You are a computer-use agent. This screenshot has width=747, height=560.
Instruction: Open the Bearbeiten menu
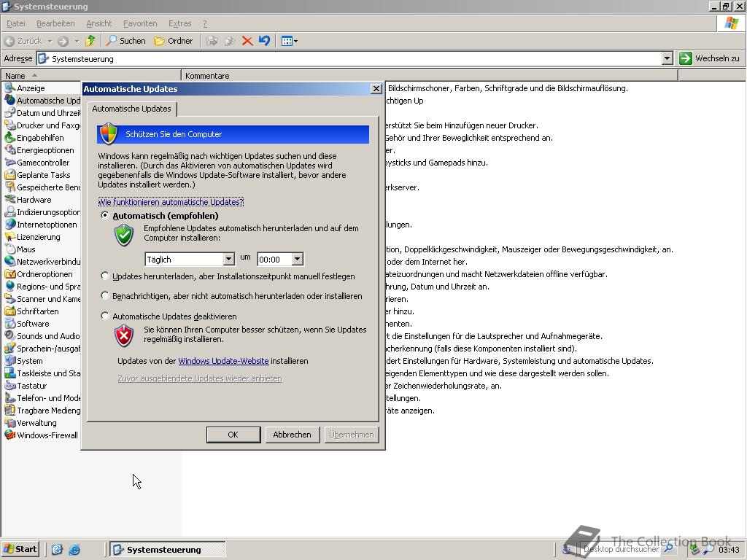pos(55,23)
